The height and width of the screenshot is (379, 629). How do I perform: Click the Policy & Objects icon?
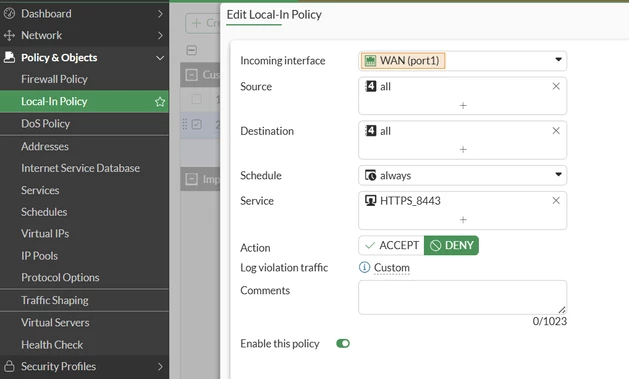(x=9, y=57)
